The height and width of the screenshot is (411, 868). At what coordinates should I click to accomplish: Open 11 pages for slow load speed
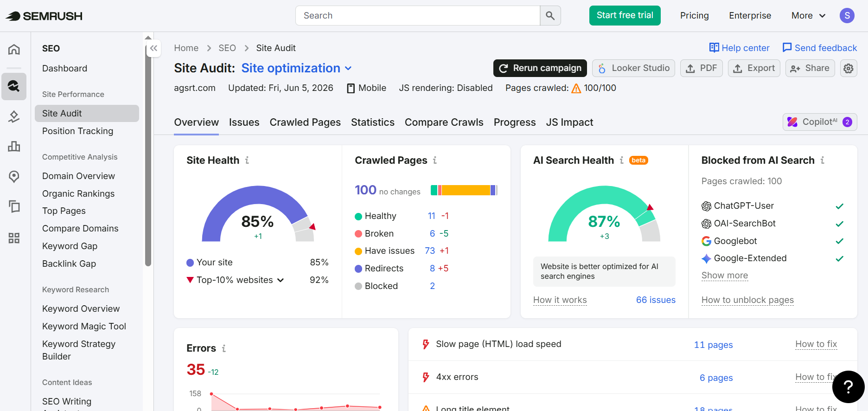point(713,345)
